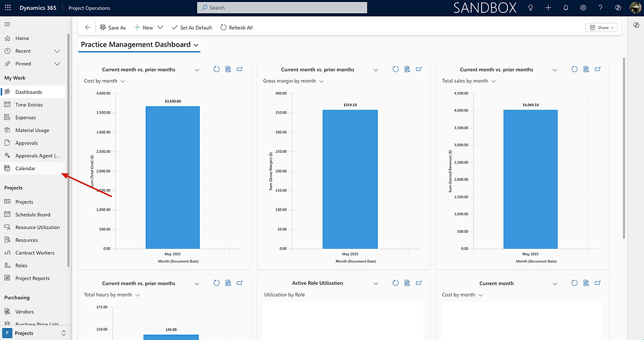Expand the Total sales by month chart

pos(598,70)
